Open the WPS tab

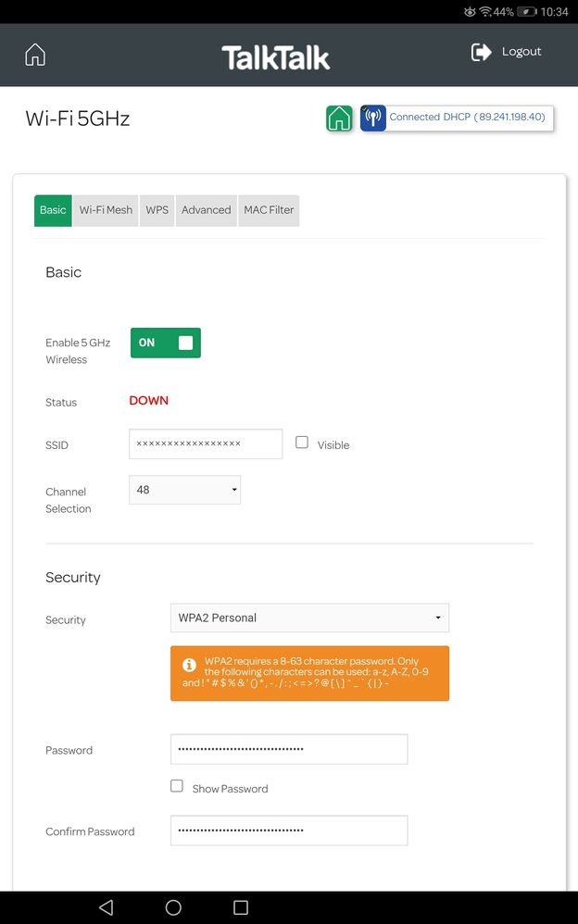(x=157, y=210)
